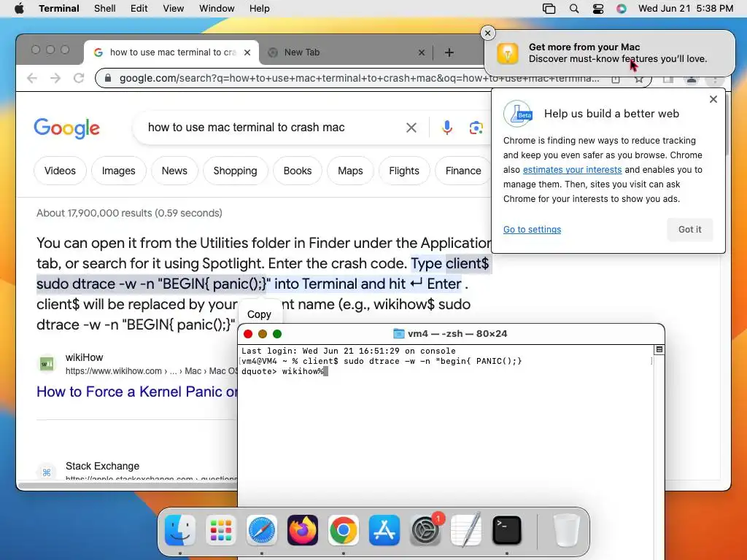Viewport: 747px width, 560px height.
Task: Open App Store from the Dock
Action: click(x=384, y=530)
